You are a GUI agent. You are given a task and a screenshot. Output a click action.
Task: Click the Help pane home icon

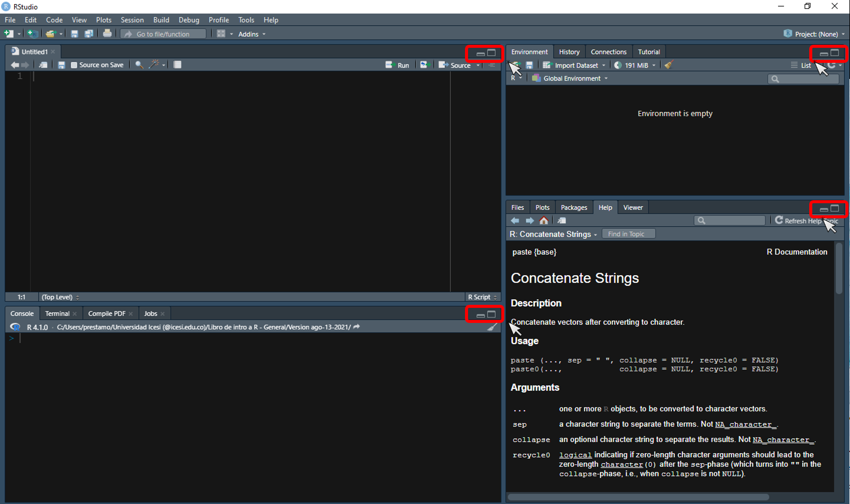[x=544, y=221]
